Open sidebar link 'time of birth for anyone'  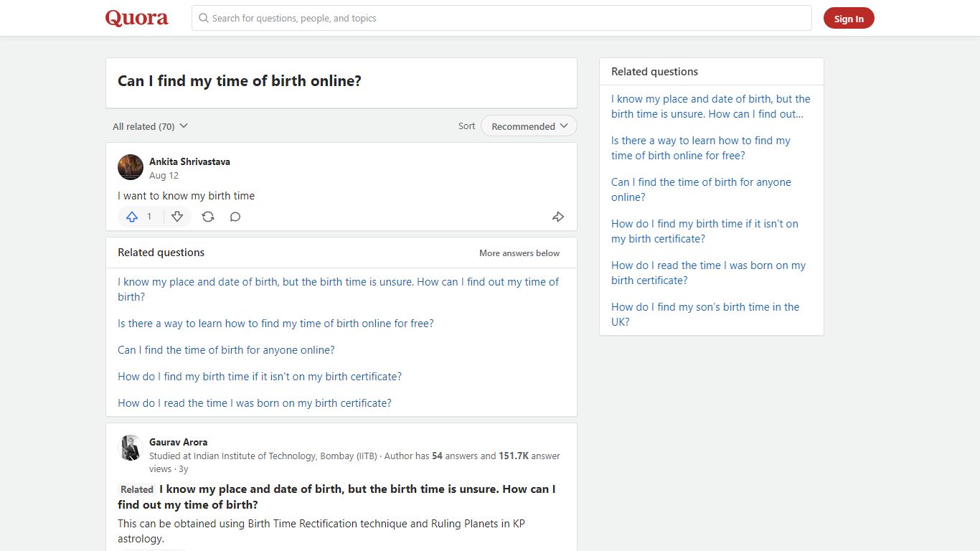(x=701, y=189)
